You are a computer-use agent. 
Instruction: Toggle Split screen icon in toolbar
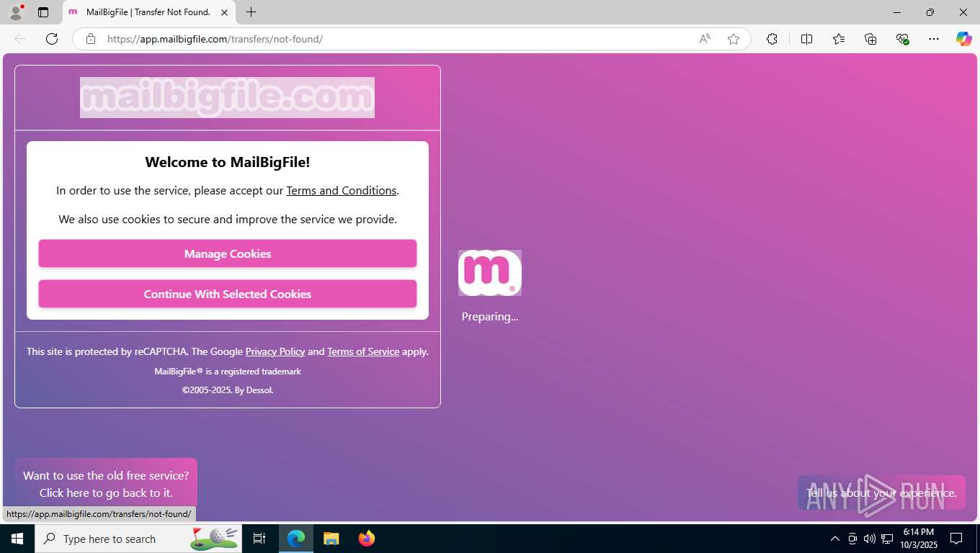pos(807,39)
